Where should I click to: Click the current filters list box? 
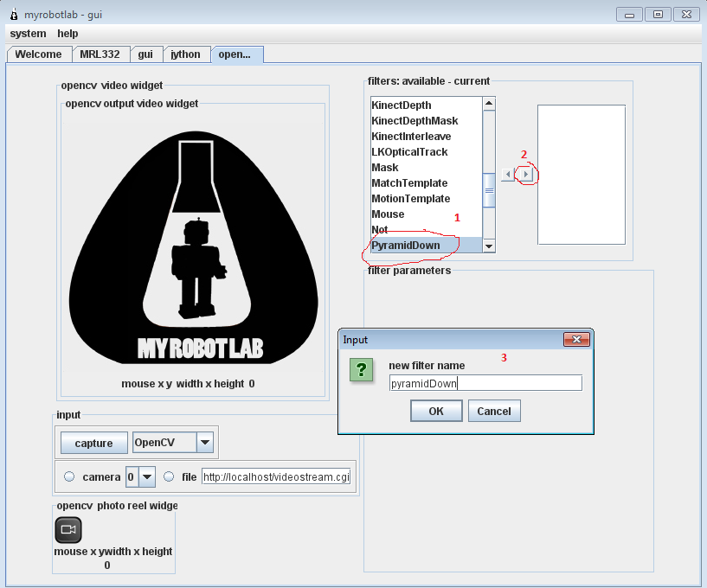coord(582,175)
